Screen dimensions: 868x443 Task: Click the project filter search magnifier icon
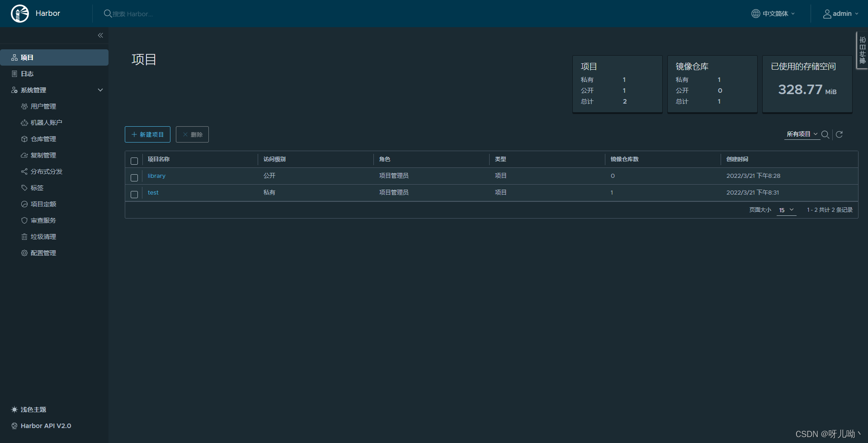pos(825,134)
